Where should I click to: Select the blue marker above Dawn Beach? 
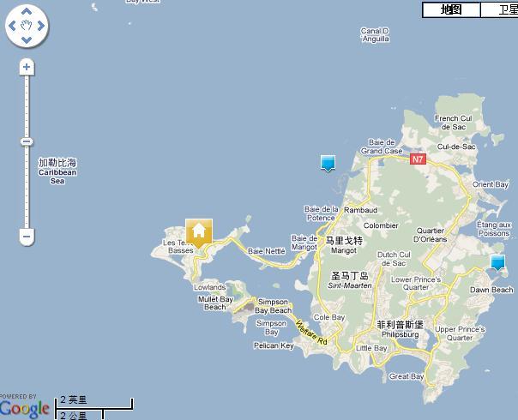(497, 262)
